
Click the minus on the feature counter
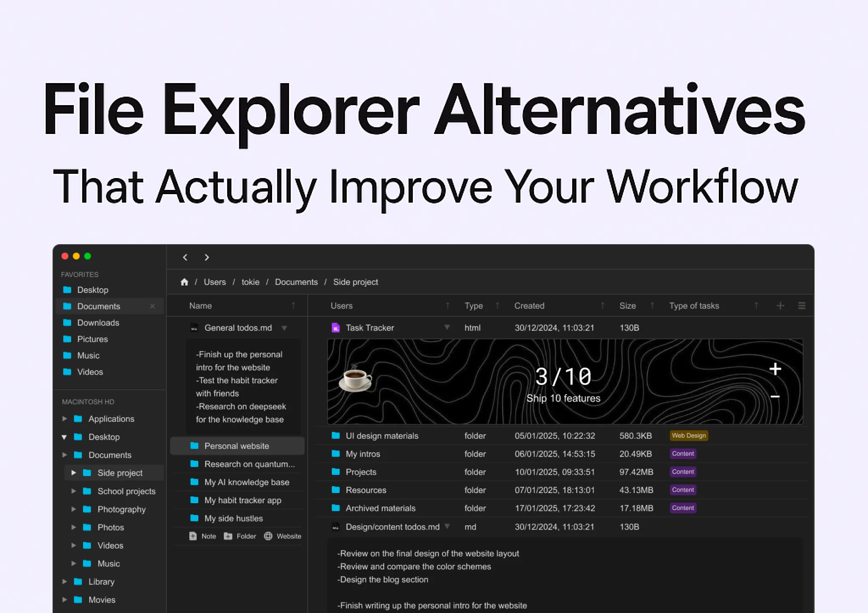coord(775,397)
